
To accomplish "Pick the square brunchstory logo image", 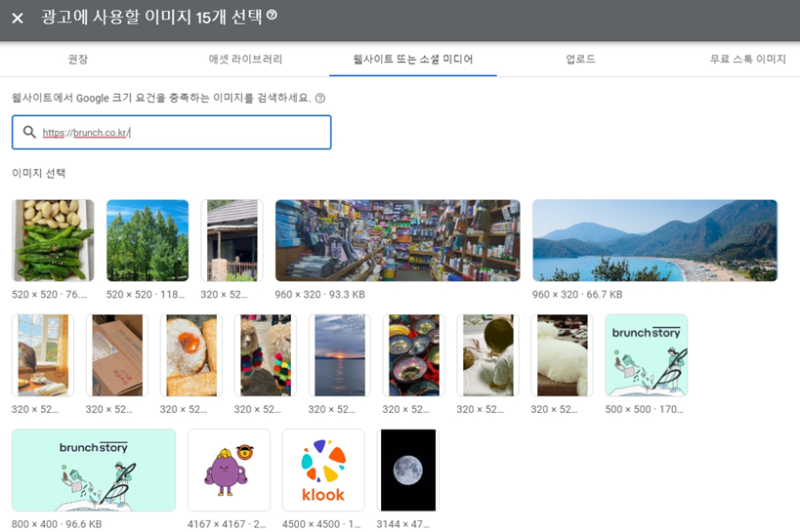I will click(647, 355).
